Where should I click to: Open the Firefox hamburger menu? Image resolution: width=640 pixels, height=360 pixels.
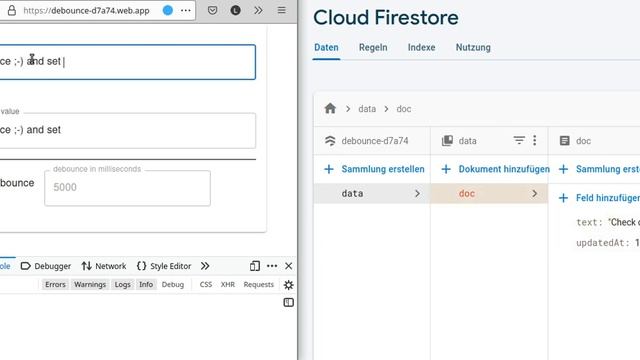[x=282, y=10]
